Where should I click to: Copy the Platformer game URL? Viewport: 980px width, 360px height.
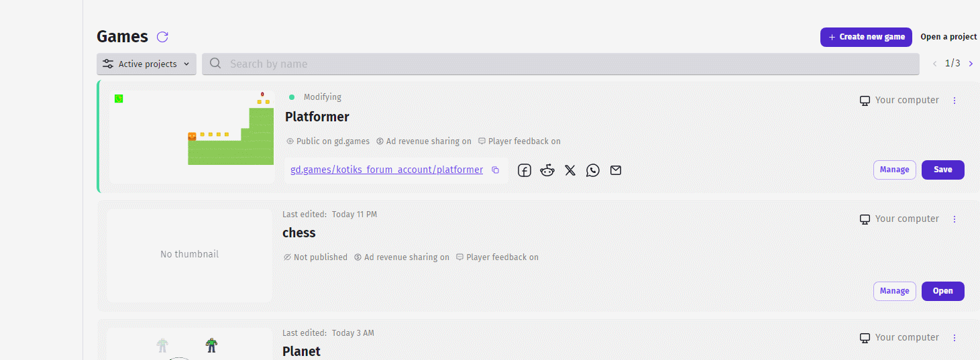[x=495, y=170]
